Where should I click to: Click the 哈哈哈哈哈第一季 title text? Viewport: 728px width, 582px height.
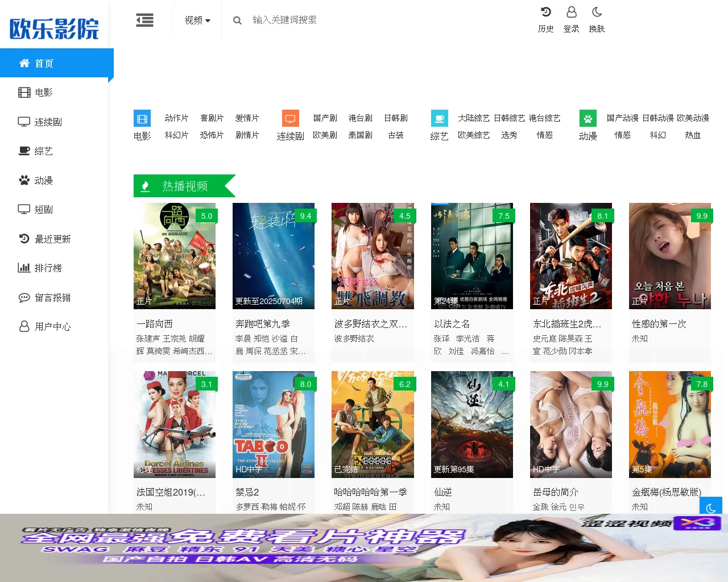coord(371,492)
